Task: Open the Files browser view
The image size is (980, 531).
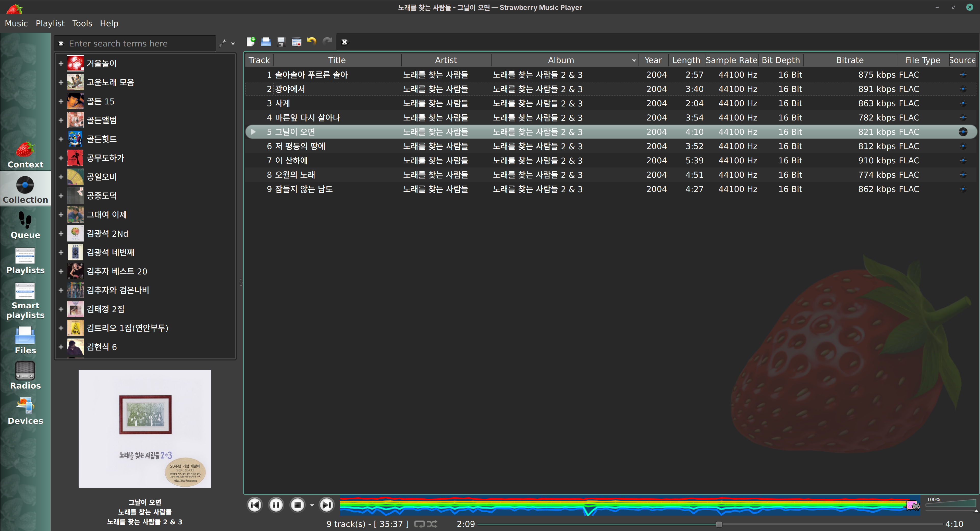Action: (x=25, y=341)
